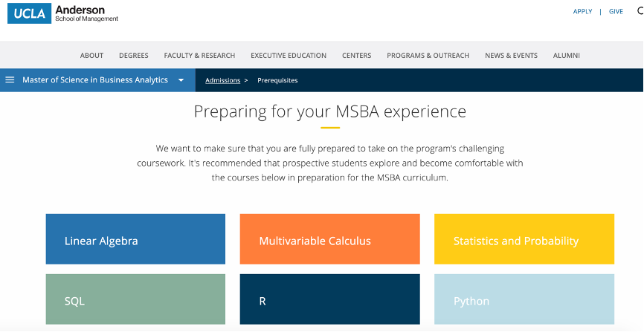The image size is (644, 332).
Task: Click the Apply link
Action: [x=582, y=12]
